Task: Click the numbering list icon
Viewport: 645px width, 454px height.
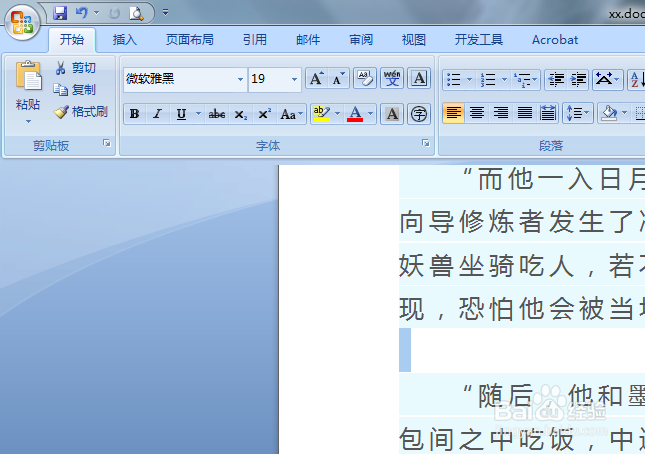Action: pos(488,79)
